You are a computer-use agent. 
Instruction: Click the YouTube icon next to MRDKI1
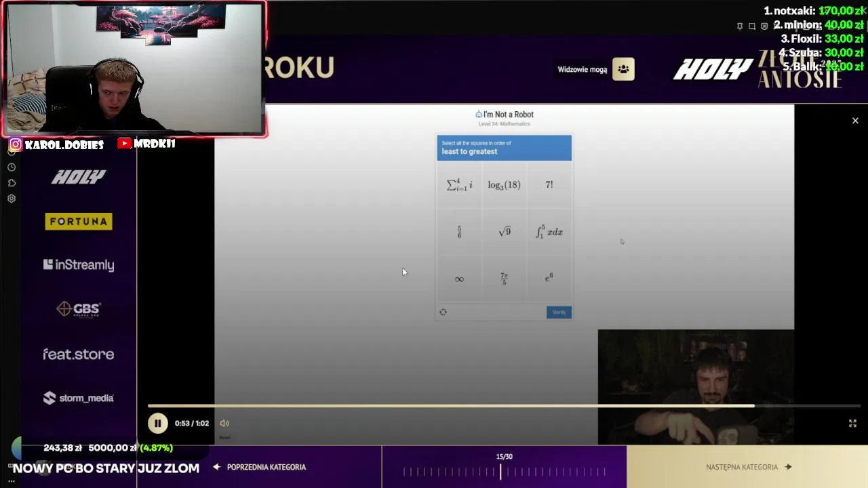(124, 144)
